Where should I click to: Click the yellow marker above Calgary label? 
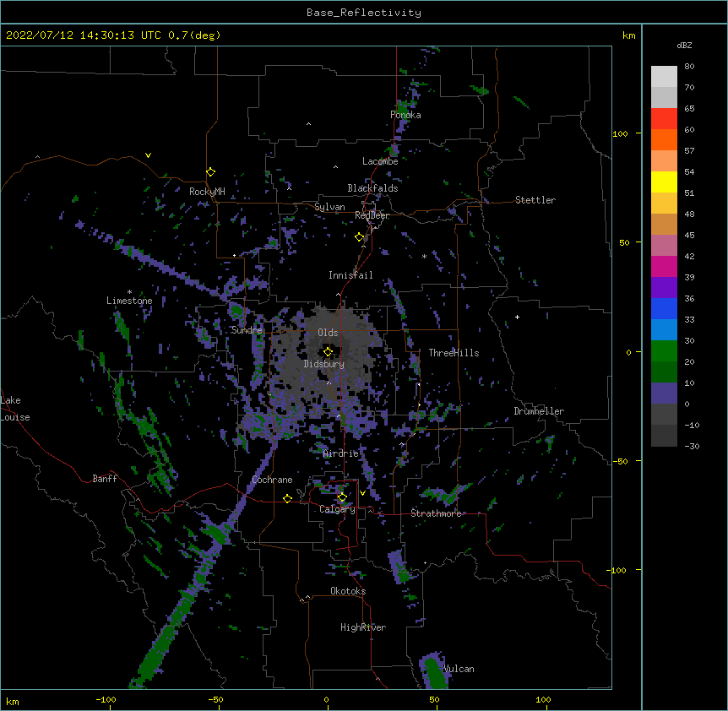click(342, 497)
